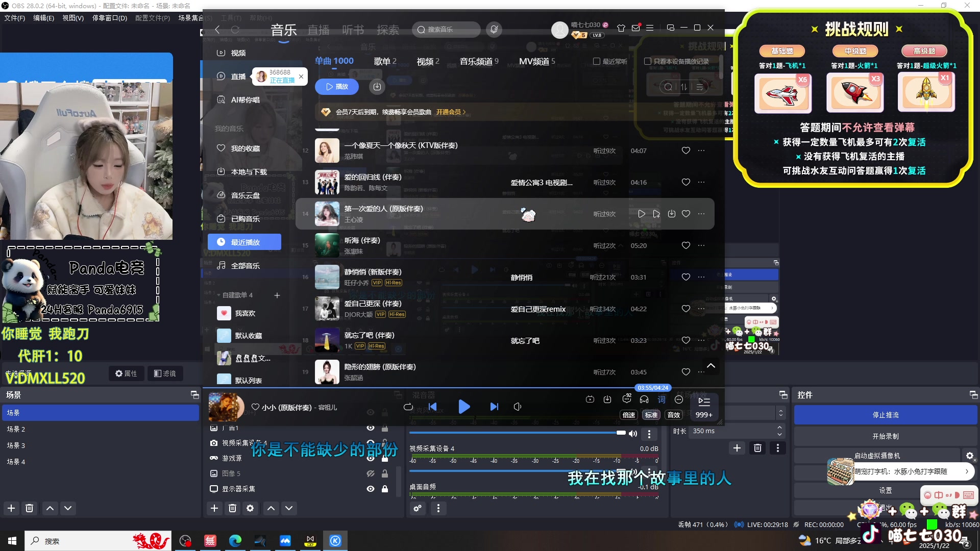This screenshot has height=551, width=980.
Task: Go back with the music player arrow
Action: 217,30
